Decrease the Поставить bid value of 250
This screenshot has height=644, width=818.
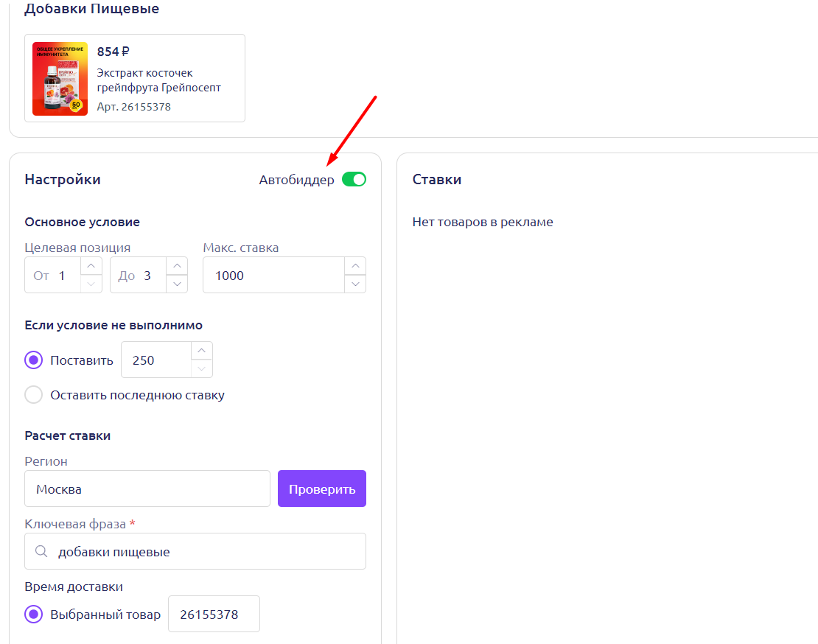tap(202, 368)
